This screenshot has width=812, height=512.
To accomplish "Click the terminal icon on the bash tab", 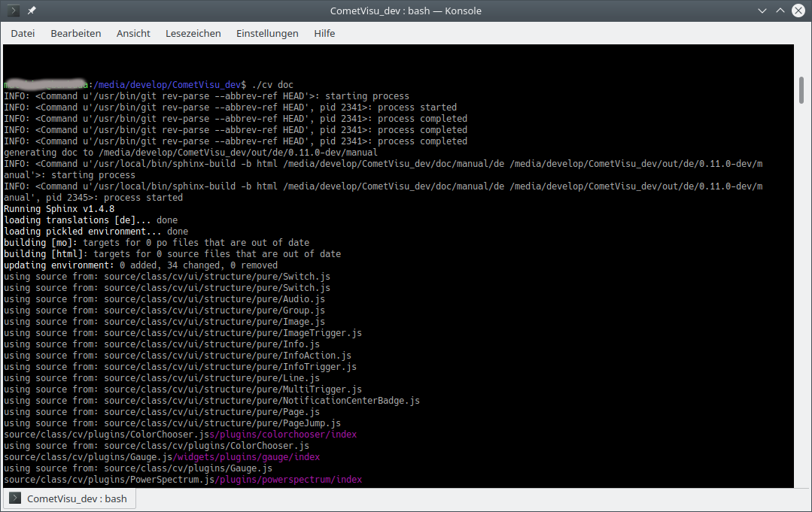I will tap(15, 498).
